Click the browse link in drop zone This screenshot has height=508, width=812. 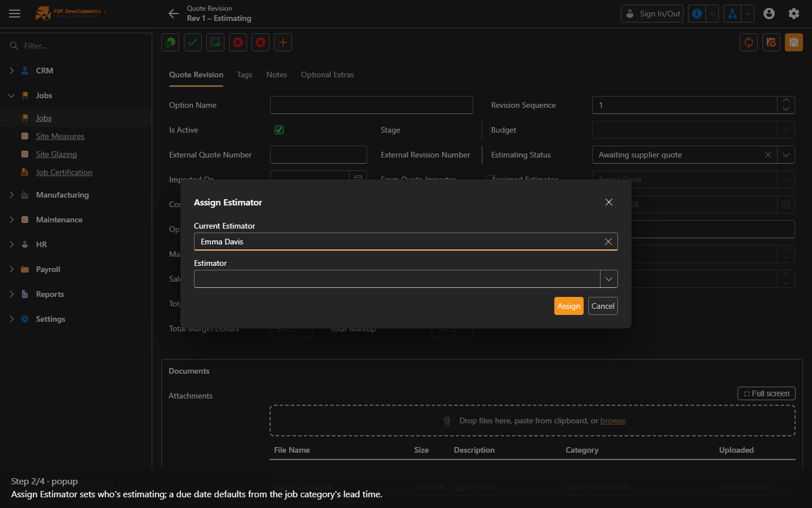[613, 421]
